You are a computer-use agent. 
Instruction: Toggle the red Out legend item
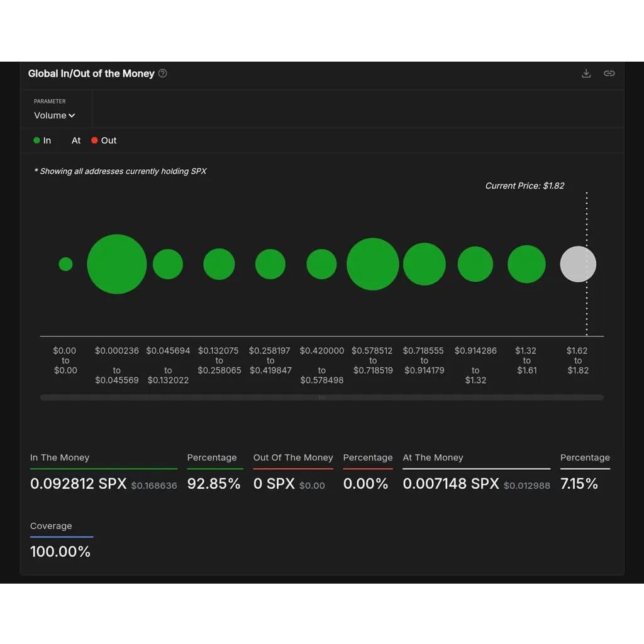(x=104, y=140)
